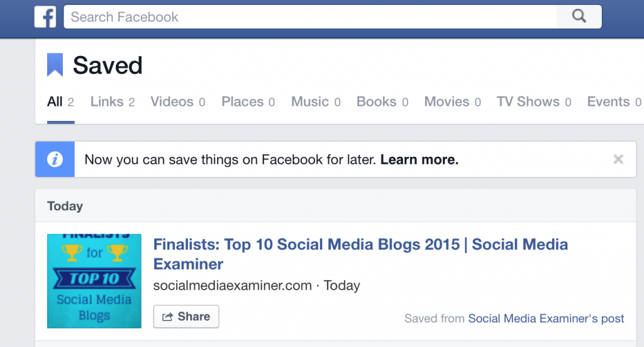The height and width of the screenshot is (347, 644).
Task: View the Movies tab
Action: pos(453,101)
